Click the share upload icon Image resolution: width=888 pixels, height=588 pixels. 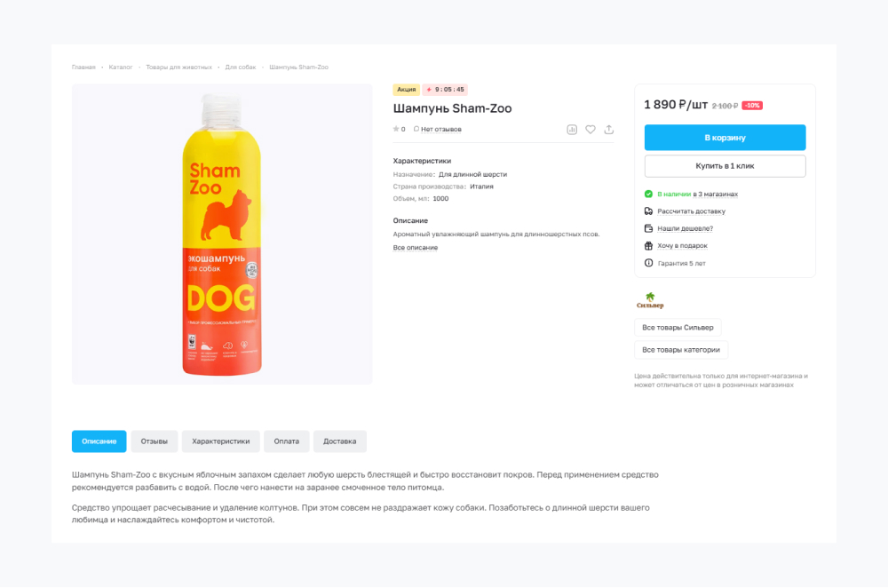[x=609, y=130]
